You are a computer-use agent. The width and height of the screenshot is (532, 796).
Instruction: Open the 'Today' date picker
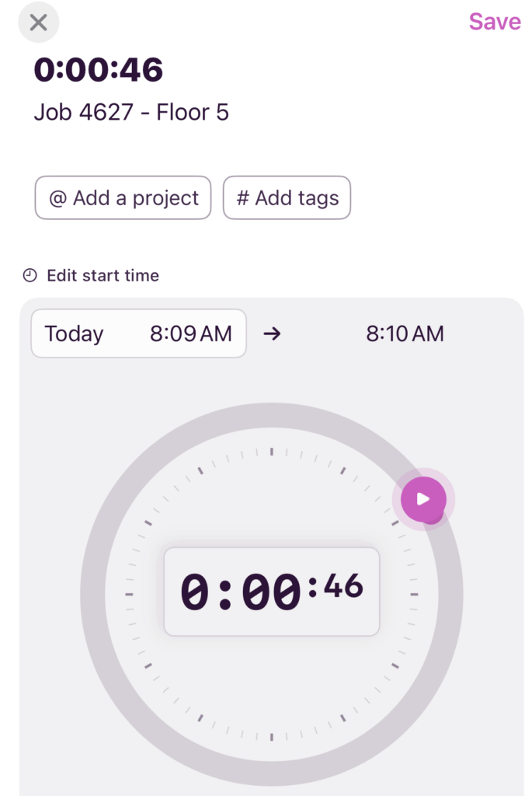75,334
